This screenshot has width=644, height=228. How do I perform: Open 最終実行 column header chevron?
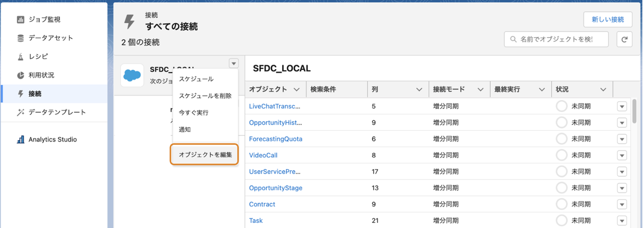click(x=542, y=89)
